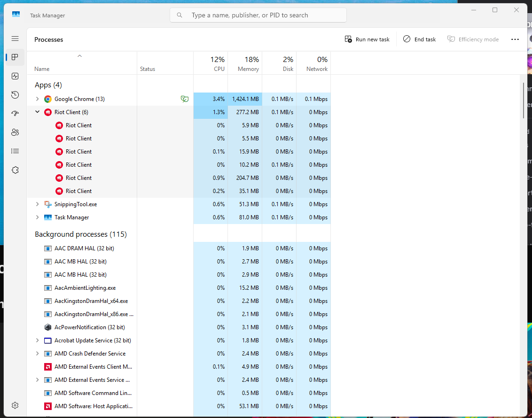532x418 pixels.
Task: Click the AAC DRAM HAL process icon
Action: pos(48,248)
